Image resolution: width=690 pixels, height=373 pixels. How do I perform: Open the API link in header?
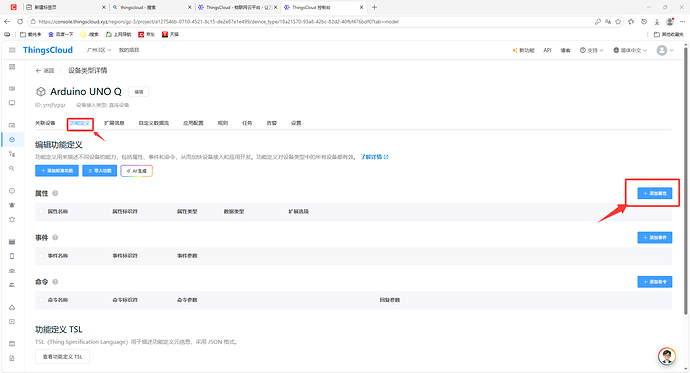(x=547, y=50)
